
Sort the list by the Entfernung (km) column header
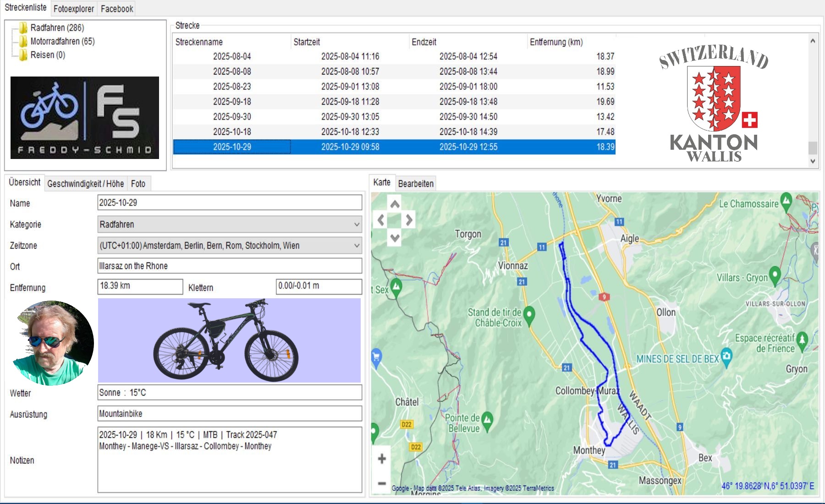pos(556,42)
